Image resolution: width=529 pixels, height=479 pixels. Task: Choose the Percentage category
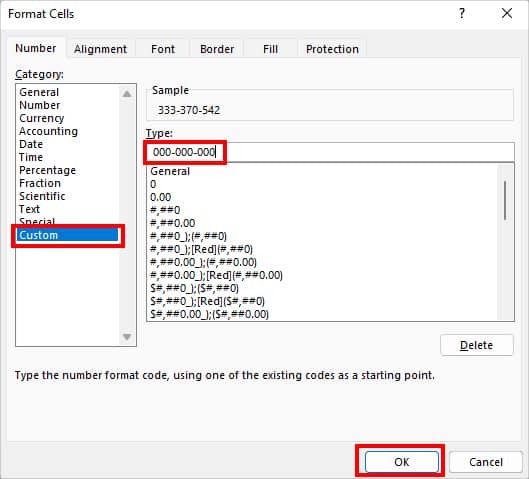pyautogui.click(x=47, y=170)
